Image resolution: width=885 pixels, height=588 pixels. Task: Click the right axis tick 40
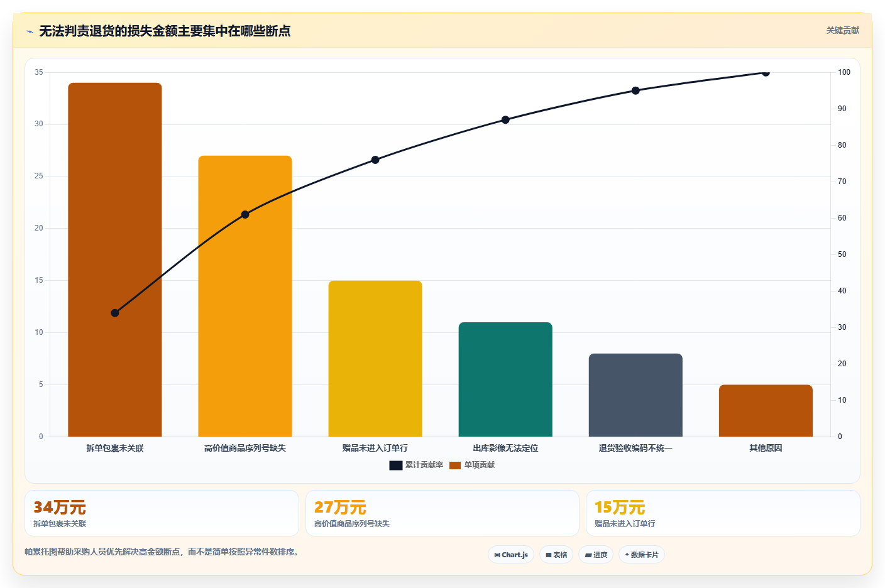[x=842, y=291]
